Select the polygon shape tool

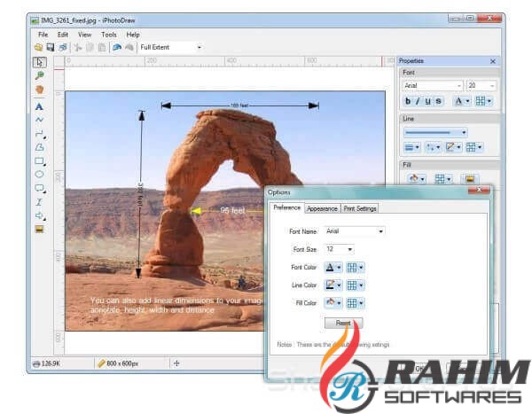pyautogui.click(x=40, y=147)
